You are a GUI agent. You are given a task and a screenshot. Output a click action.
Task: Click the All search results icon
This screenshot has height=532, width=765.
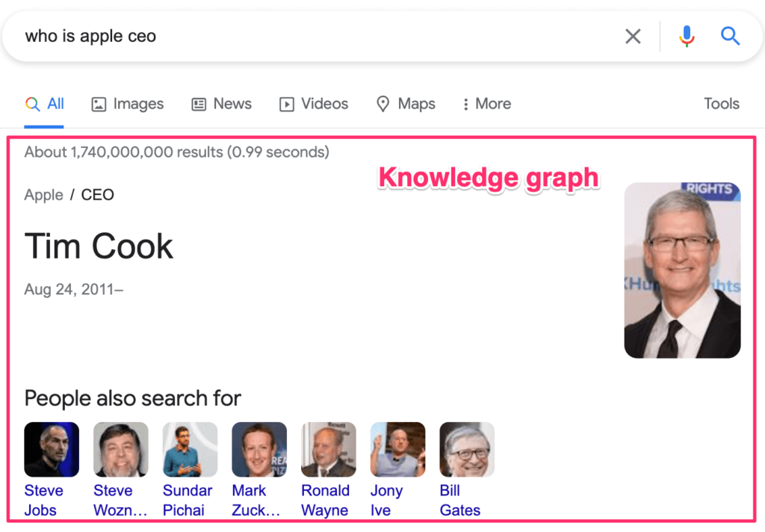click(x=31, y=104)
